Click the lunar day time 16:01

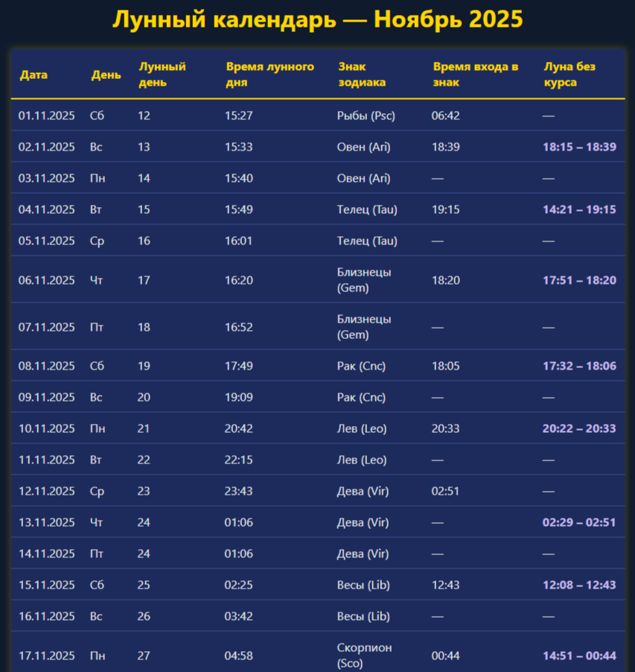pyautogui.click(x=239, y=241)
